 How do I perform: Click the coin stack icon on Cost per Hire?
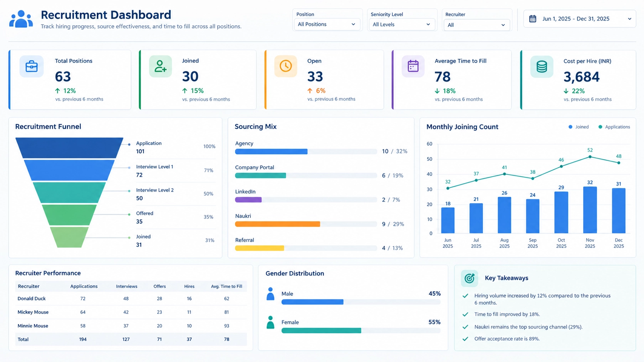tap(542, 67)
